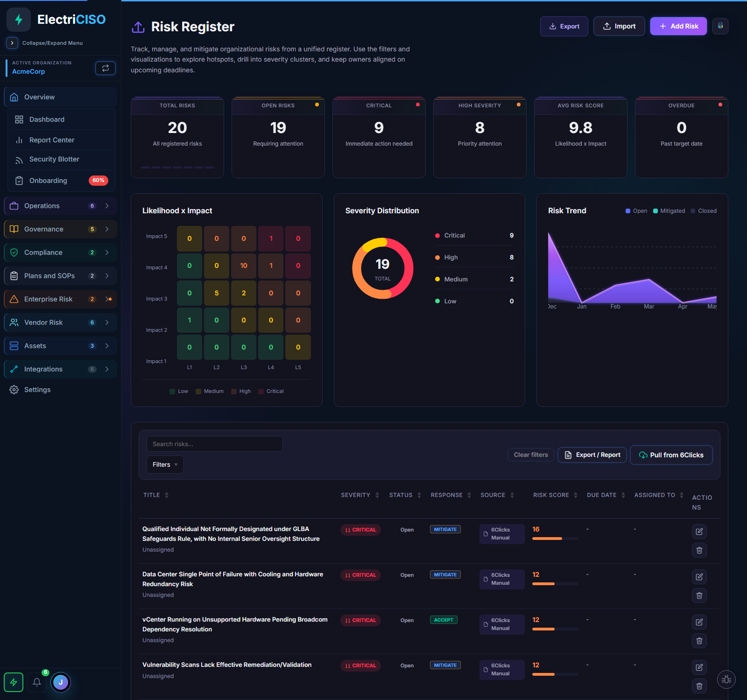Click the Clear filters button
The height and width of the screenshot is (700, 747).
(531, 455)
